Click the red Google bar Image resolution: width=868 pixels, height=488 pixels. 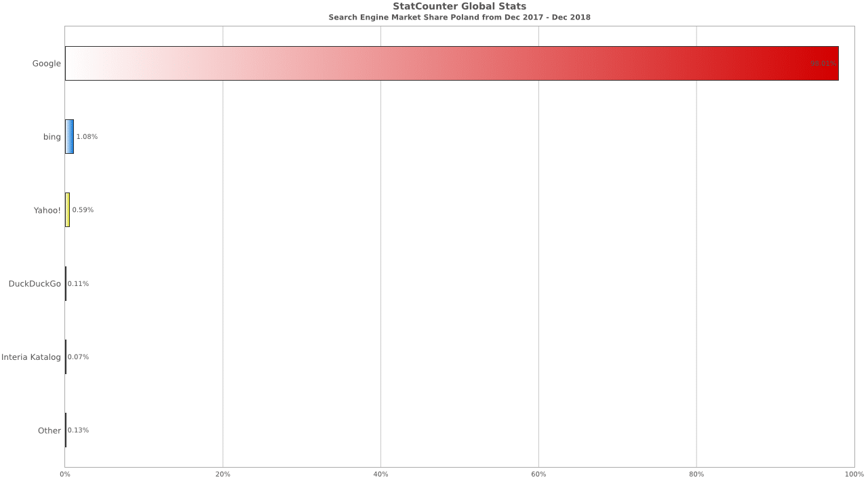[x=452, y=64]
